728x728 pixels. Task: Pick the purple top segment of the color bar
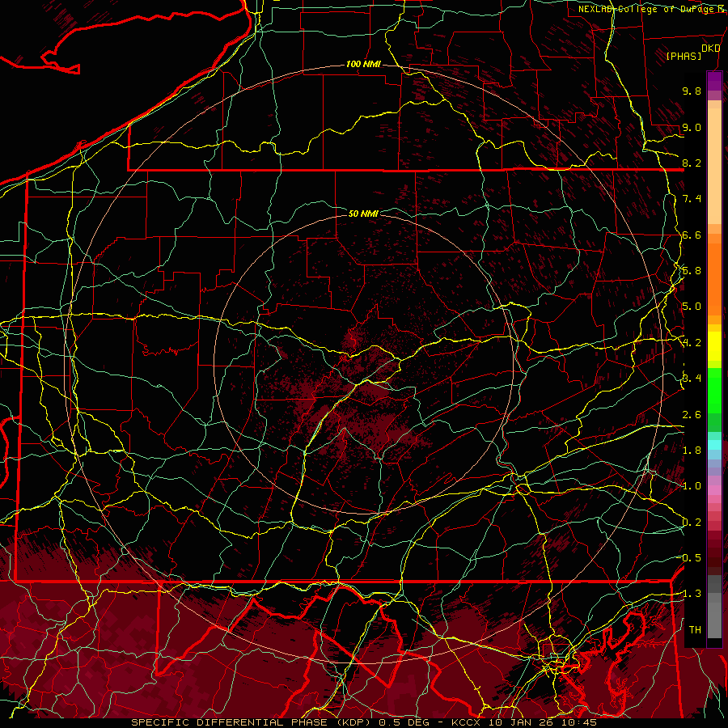click(714, 81)
